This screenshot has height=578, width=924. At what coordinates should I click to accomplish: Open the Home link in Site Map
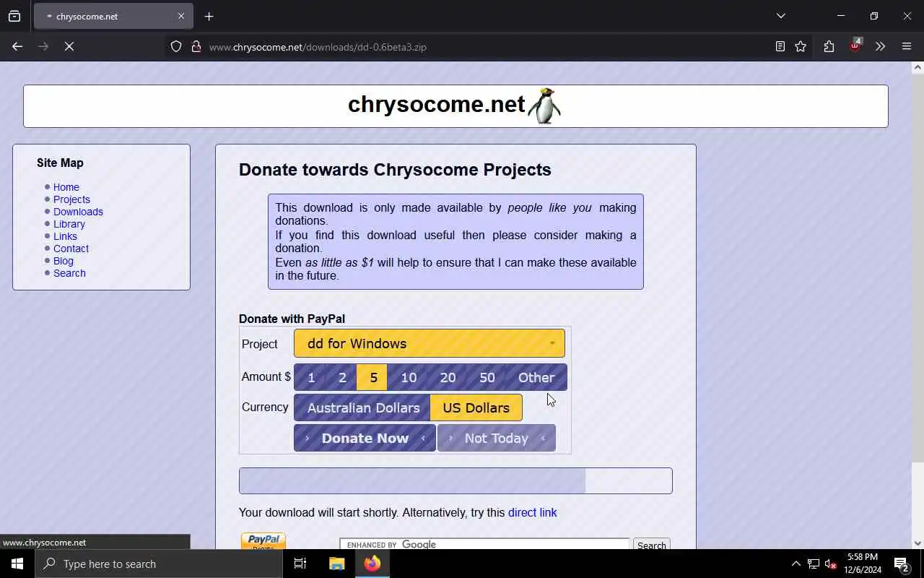pos(66,187)
